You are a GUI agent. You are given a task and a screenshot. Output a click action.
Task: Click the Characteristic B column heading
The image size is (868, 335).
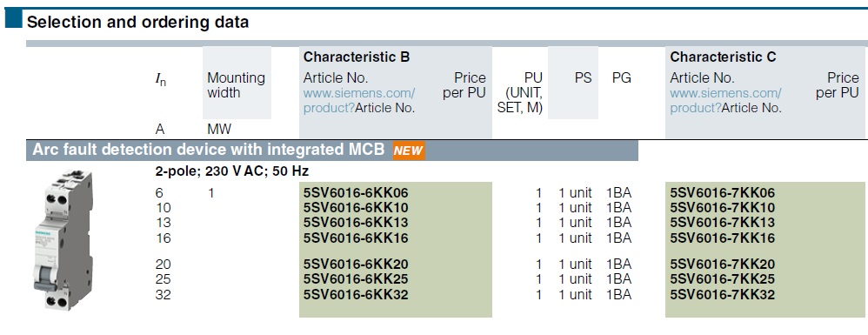tap(357, 57)
